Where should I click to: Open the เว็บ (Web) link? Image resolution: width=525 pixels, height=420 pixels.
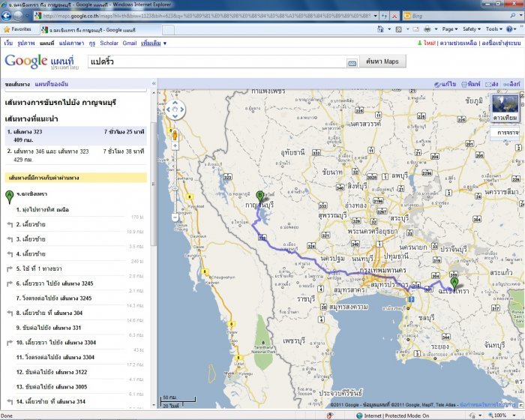(8, 43)
